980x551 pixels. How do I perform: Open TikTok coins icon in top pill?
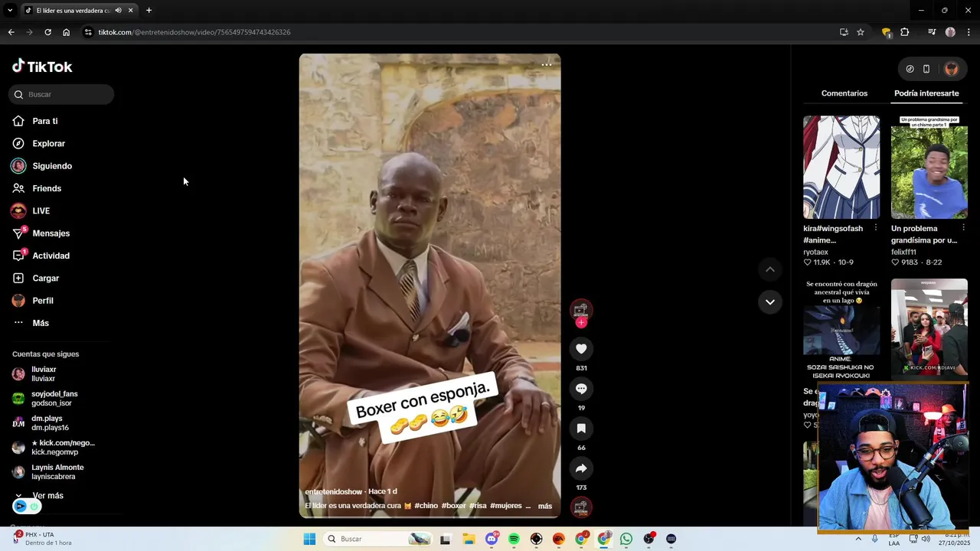click(x=910, y=69)
